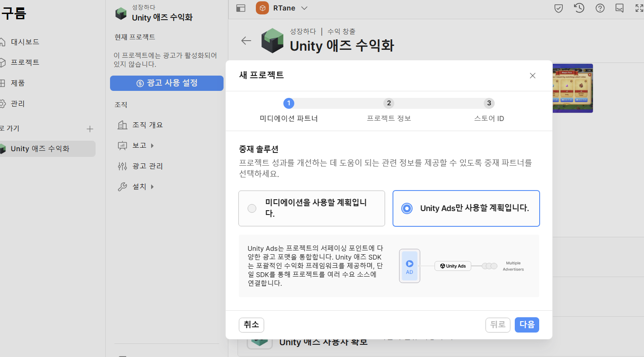The image size is (644, 357).
Task: Click the 새 프로젝트 dialog title
Action: [262, 75]
